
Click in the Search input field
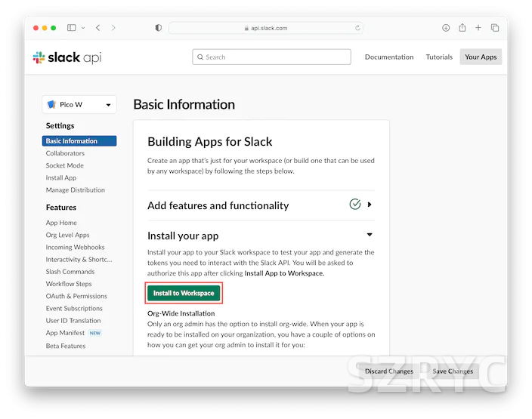click(272, 57)
